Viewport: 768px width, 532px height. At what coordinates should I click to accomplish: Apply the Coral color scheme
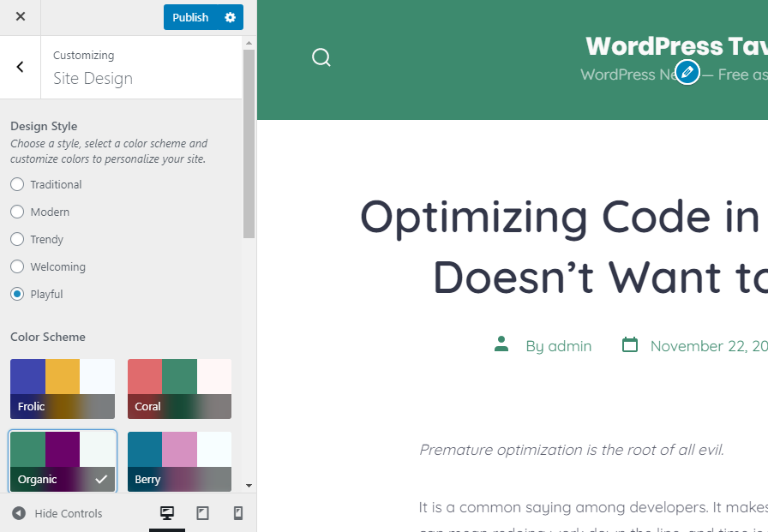pos(179,388)
